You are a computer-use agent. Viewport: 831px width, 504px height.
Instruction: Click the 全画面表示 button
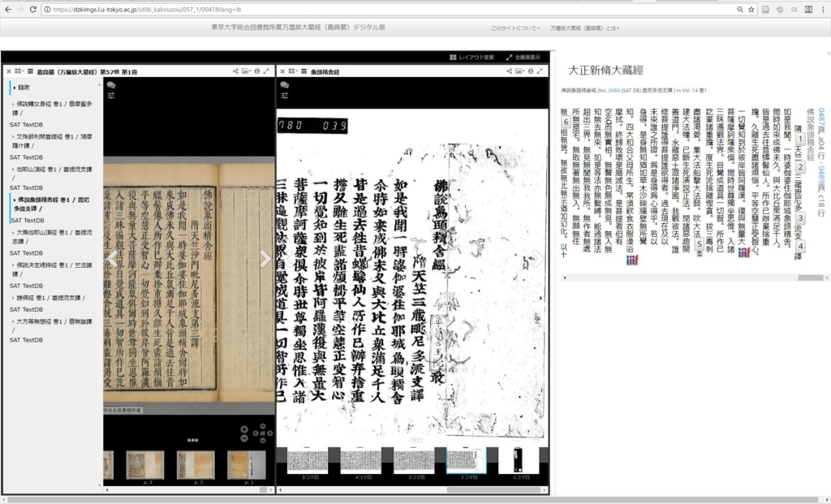[x=523, y=58]
